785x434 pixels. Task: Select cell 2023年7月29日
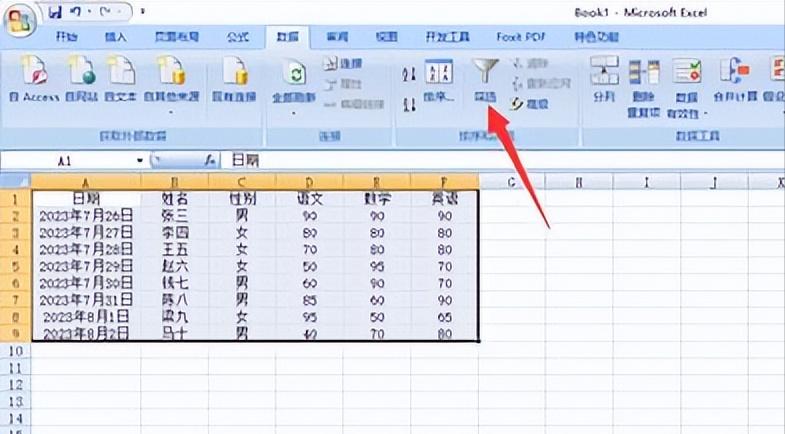(x=86, y=266)
